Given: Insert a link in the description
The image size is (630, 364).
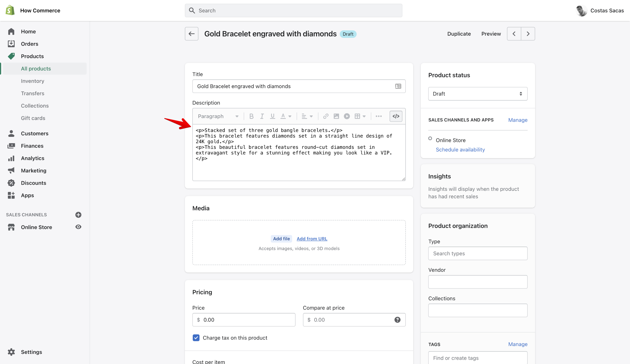Looking at the screenshot, I should coord(325,116).
